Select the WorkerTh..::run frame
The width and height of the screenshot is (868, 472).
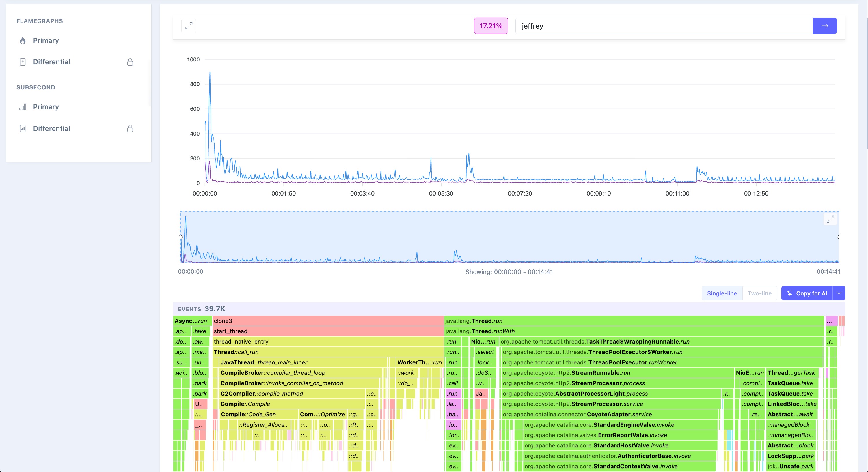pos(419,363)
